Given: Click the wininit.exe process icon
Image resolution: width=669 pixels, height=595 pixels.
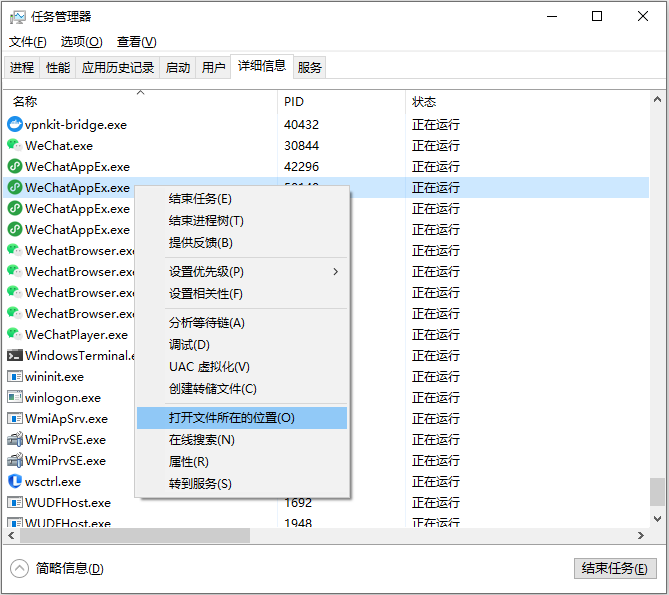Looking at the screenshot, I should pos(15,377).
